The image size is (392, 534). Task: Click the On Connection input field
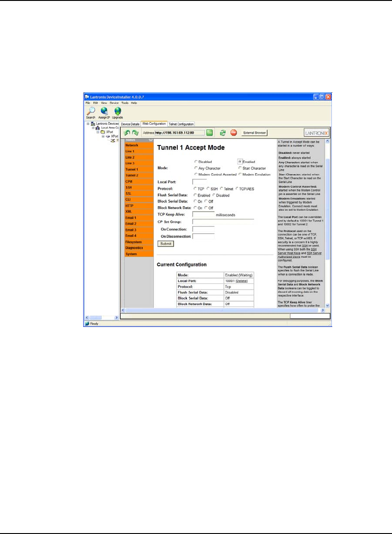tap(203, 229)
